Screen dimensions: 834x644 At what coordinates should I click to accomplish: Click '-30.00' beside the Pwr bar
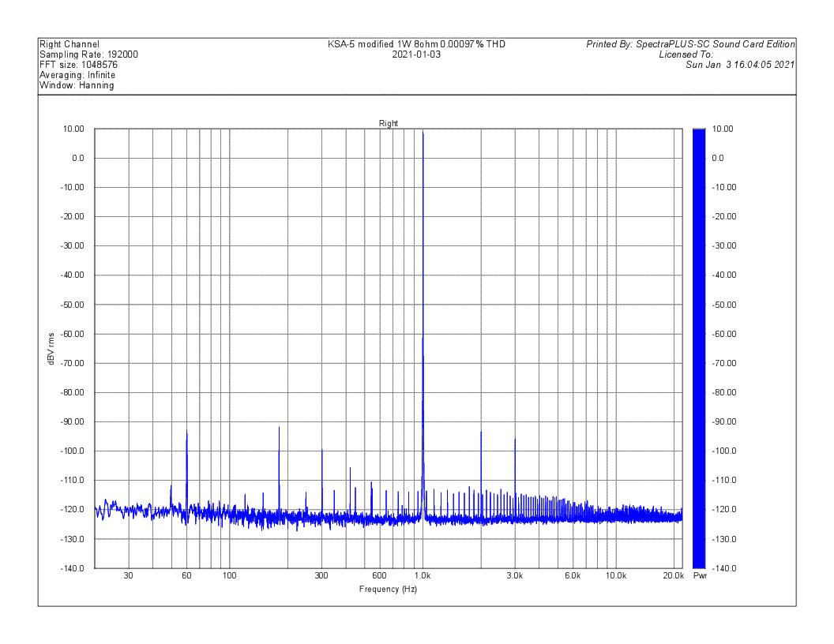tap(724, 245)
